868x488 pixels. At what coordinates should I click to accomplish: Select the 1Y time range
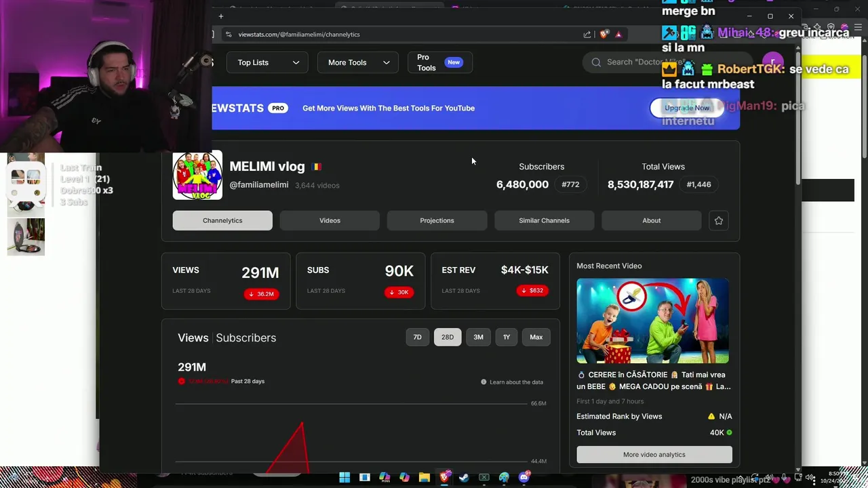point(507,337)
